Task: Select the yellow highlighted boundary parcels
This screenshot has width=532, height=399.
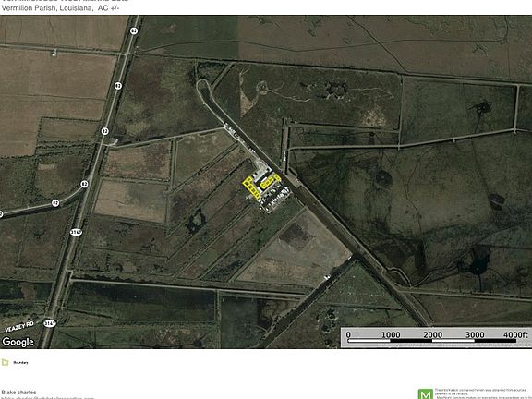Action: click(x=261, y=187)
